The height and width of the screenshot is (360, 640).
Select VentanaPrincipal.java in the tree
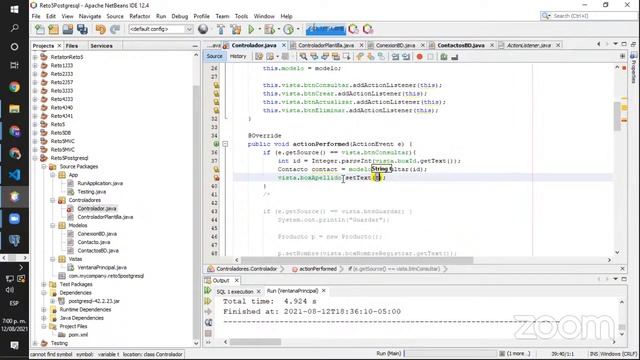[x=102, y=267]
